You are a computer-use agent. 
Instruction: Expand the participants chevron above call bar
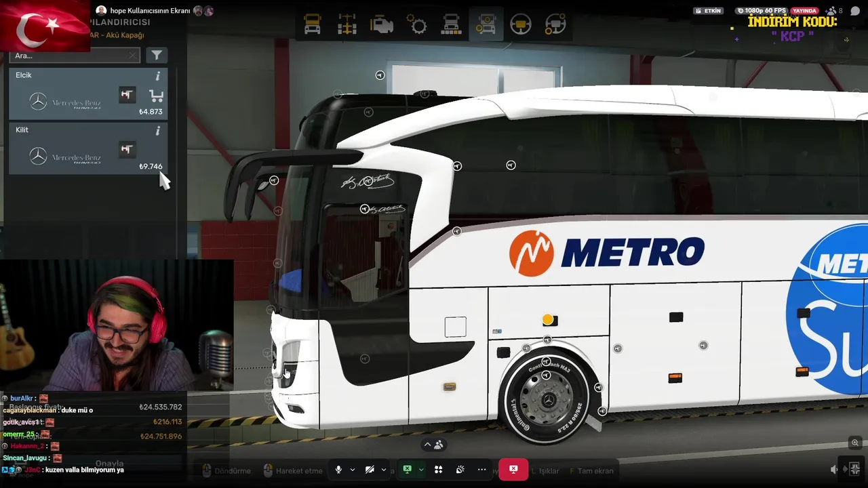tap(427, 445)
